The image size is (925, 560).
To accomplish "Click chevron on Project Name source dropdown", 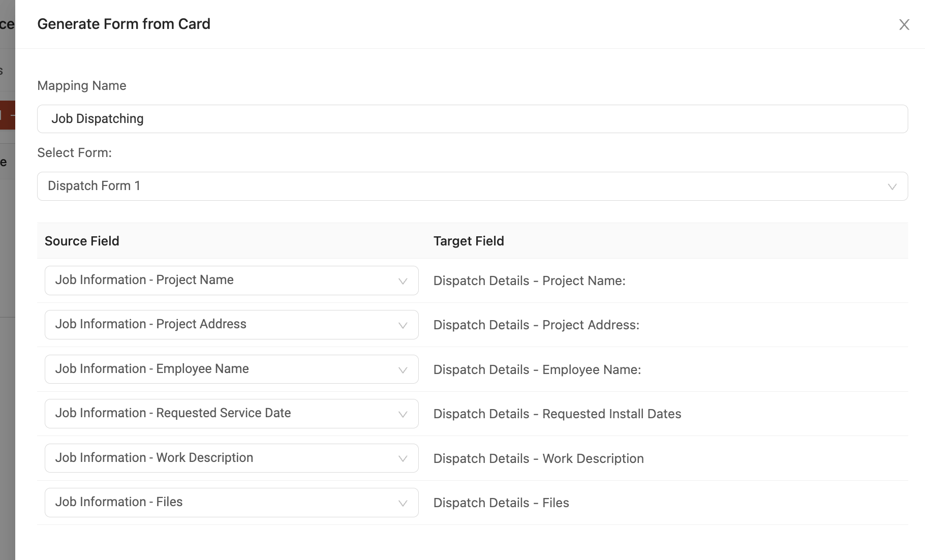I will [403, 281].
